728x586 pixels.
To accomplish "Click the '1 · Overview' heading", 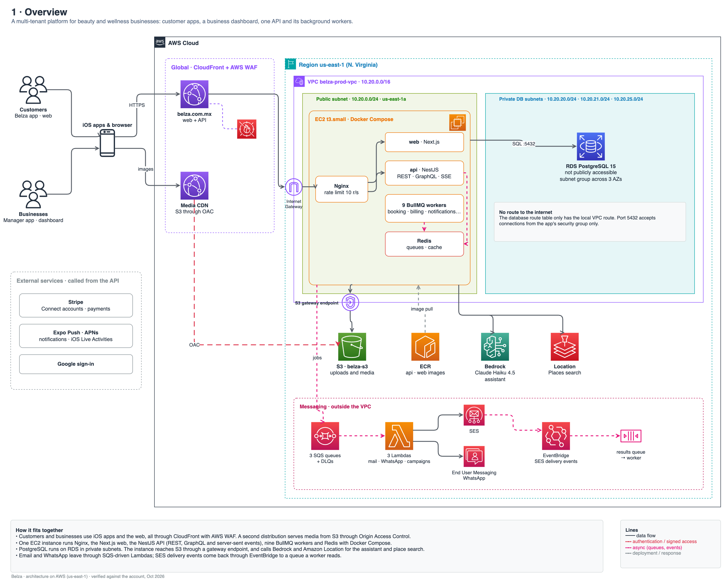I will click(39, 12).
